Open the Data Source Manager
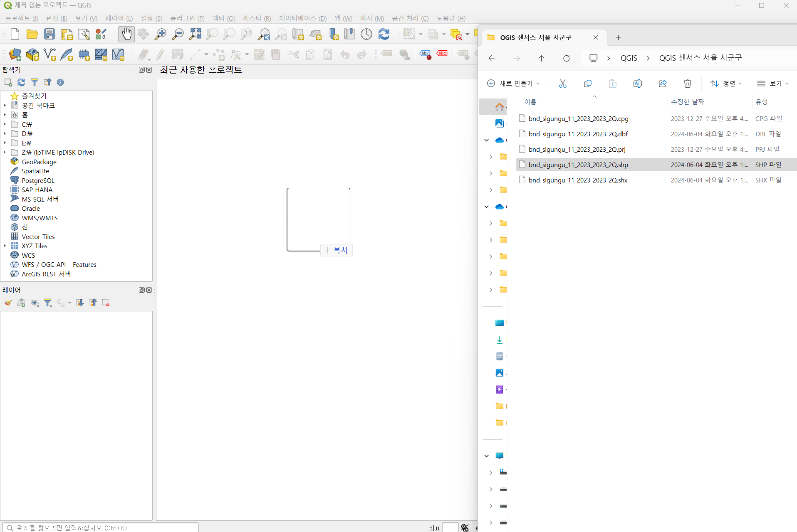This screenshot has height=532, width=797. 15,54
